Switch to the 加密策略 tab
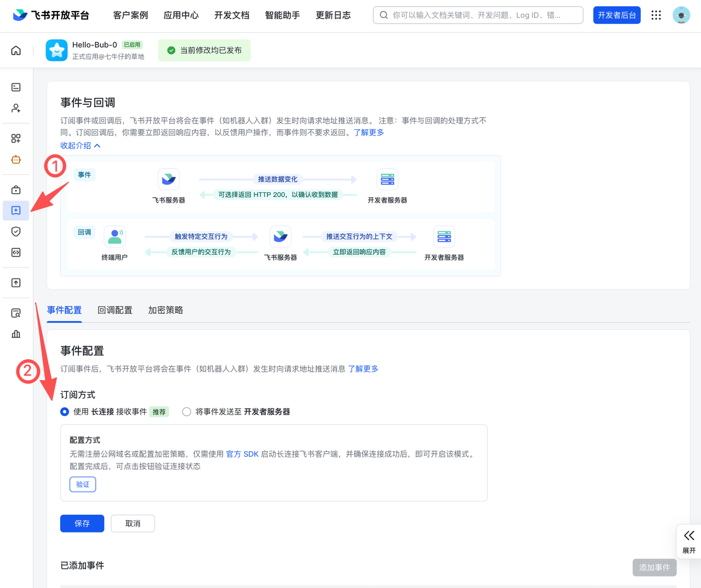The height and width of the screenshot is (588, 701). tap(165, 310)
